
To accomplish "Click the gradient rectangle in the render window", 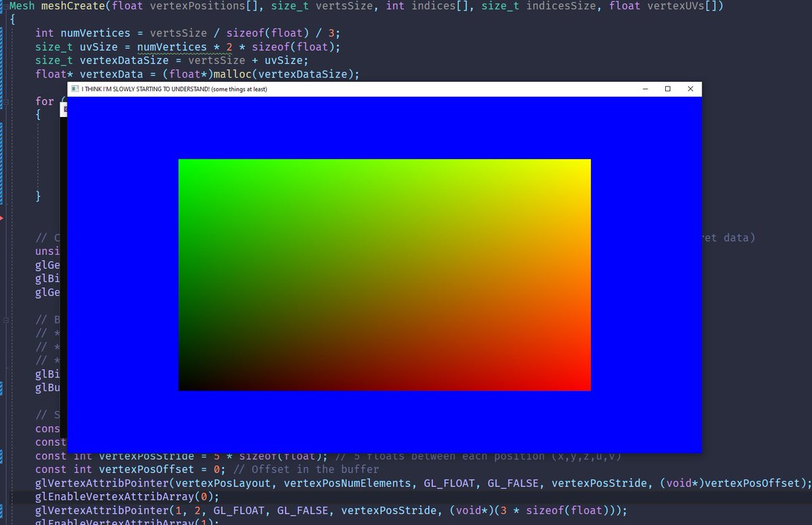I will point(384,275).
